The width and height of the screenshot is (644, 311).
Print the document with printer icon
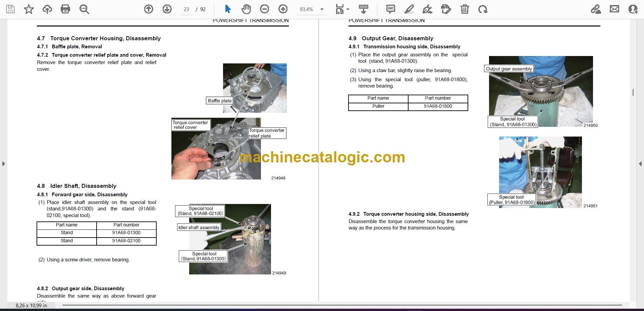(x=65, y=9)
